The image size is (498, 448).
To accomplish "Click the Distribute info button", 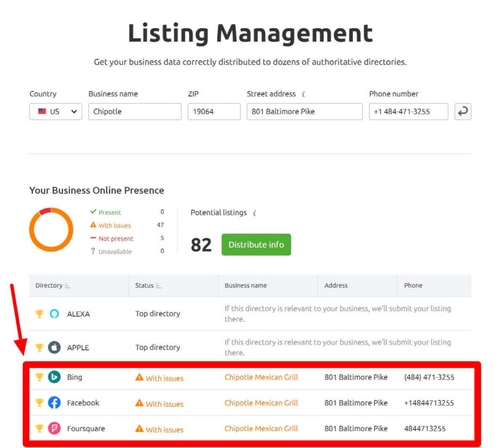I will tap(256, 244).
